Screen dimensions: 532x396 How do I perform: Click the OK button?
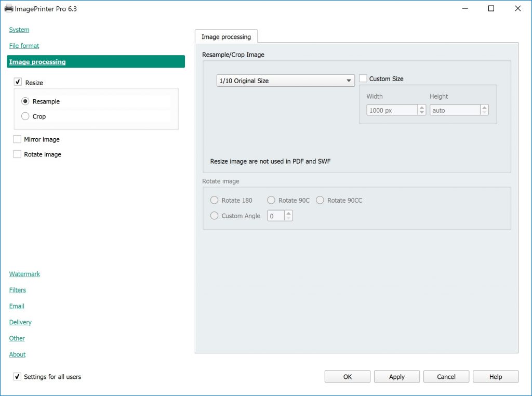(347, 377)
